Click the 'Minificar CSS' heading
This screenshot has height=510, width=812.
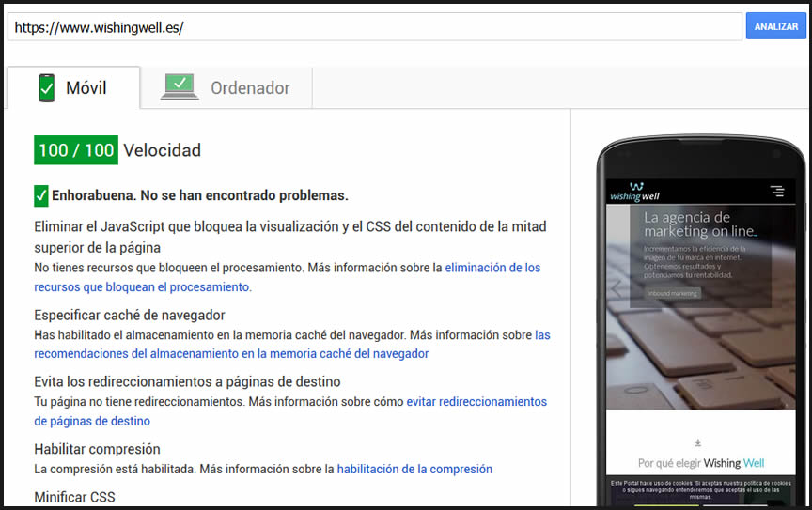pyautogui.click(x=74, y=497)
